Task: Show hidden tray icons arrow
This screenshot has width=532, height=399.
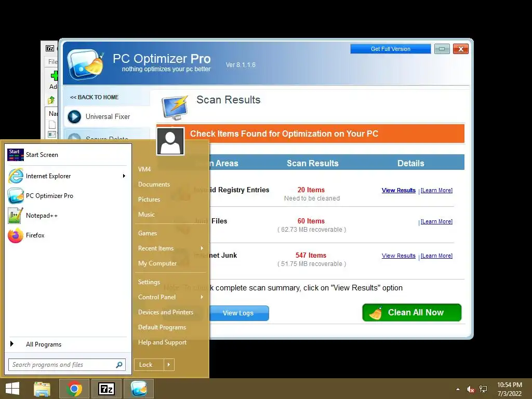Action: [x=458, y=389]
